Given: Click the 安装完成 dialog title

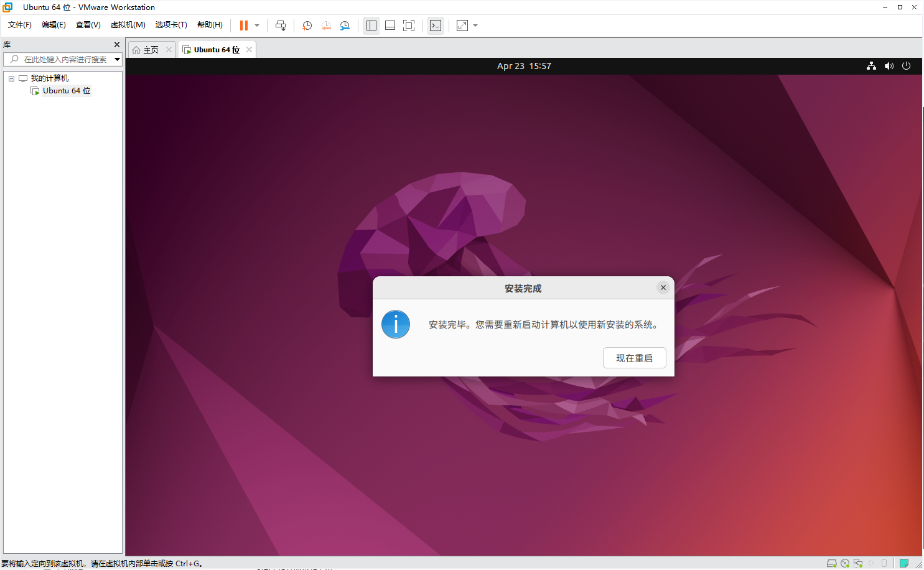Looking at the screenshot, I should click(523, 289).
